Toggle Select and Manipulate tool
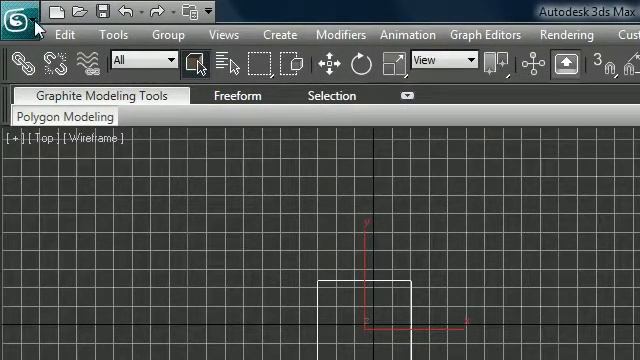Image resolution: width=640 pixels, height=360 pixels. (x=533, y=64)
